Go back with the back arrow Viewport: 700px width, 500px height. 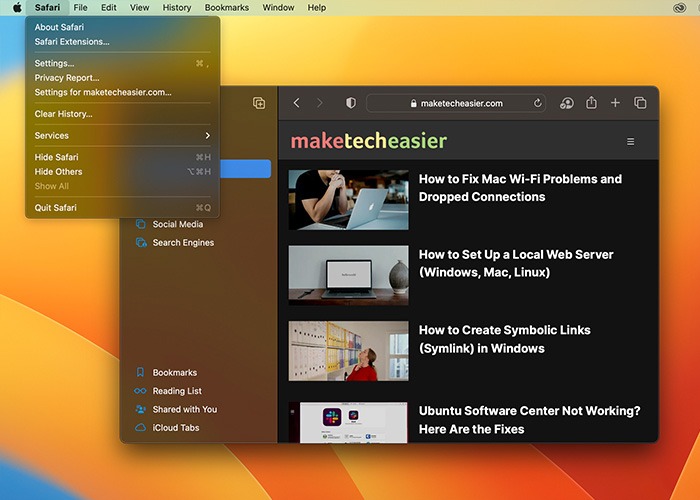click(296, 103)
